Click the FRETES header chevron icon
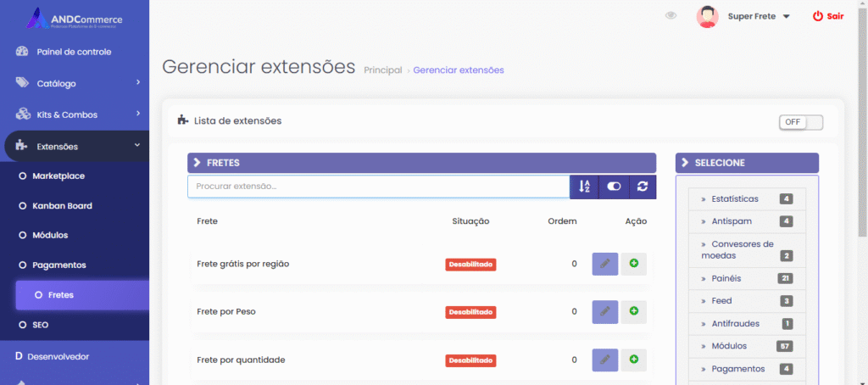Screen dimensions: 868x385 197,163
